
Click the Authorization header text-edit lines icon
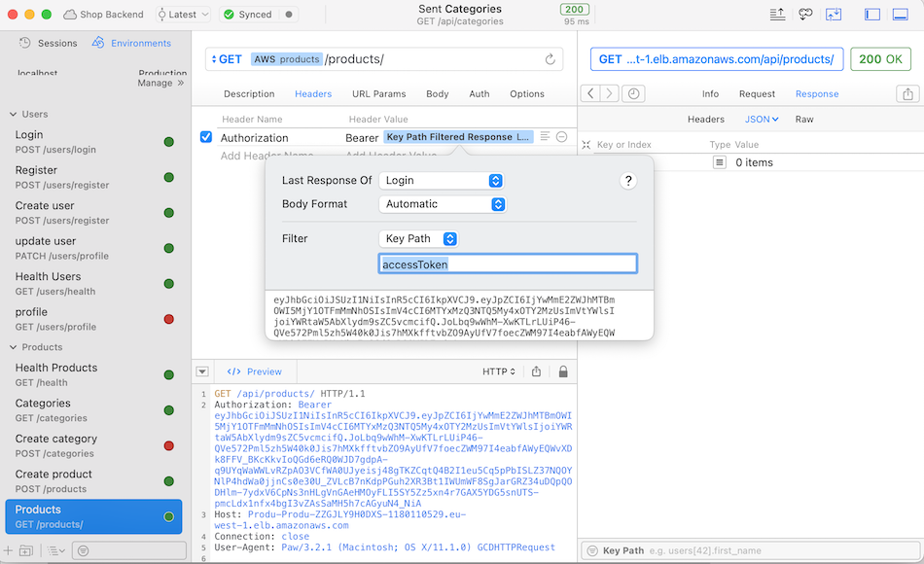(x=545, y=136)
